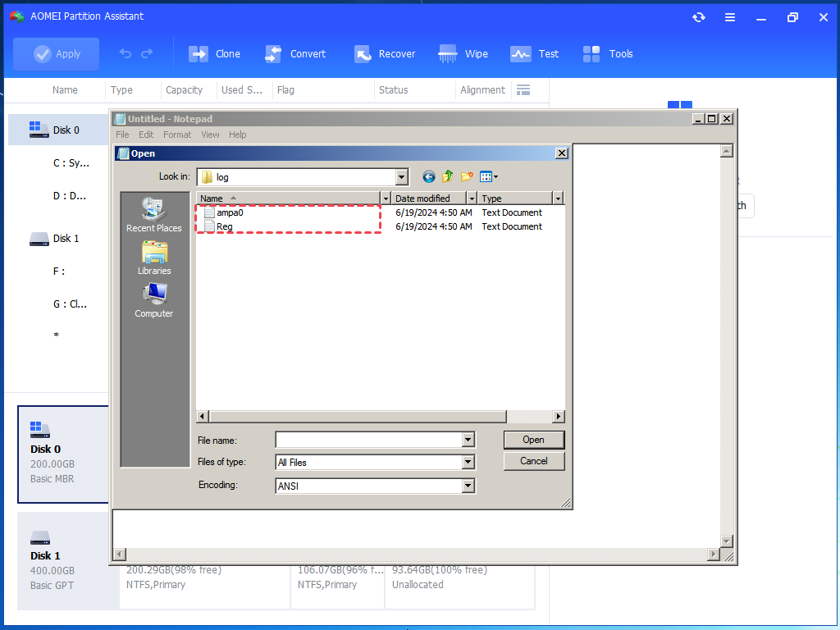Select Disk 0 200.00GB Basic MBR card
The image size is (840, 630).
click(x=63, y=454)
